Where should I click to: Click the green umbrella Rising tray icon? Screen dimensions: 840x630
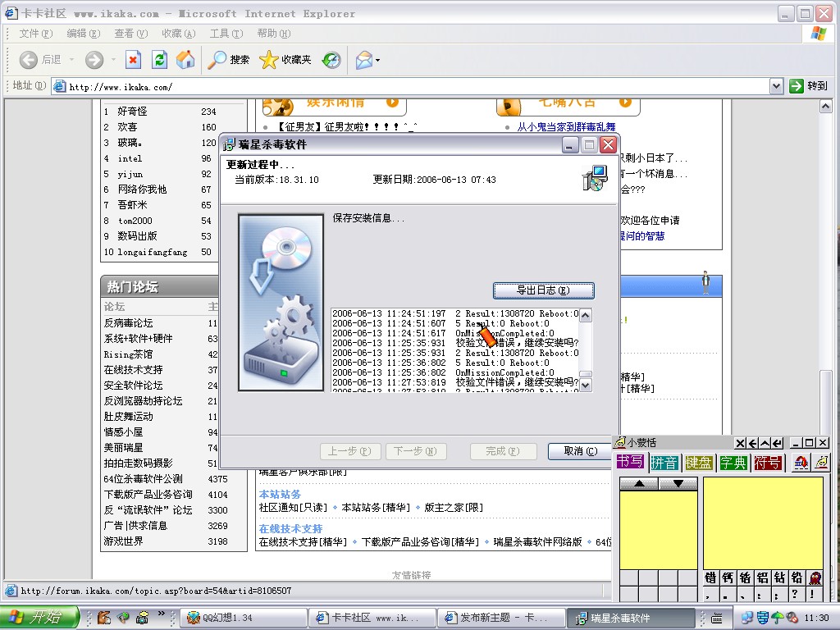click(x=778, y=618)
